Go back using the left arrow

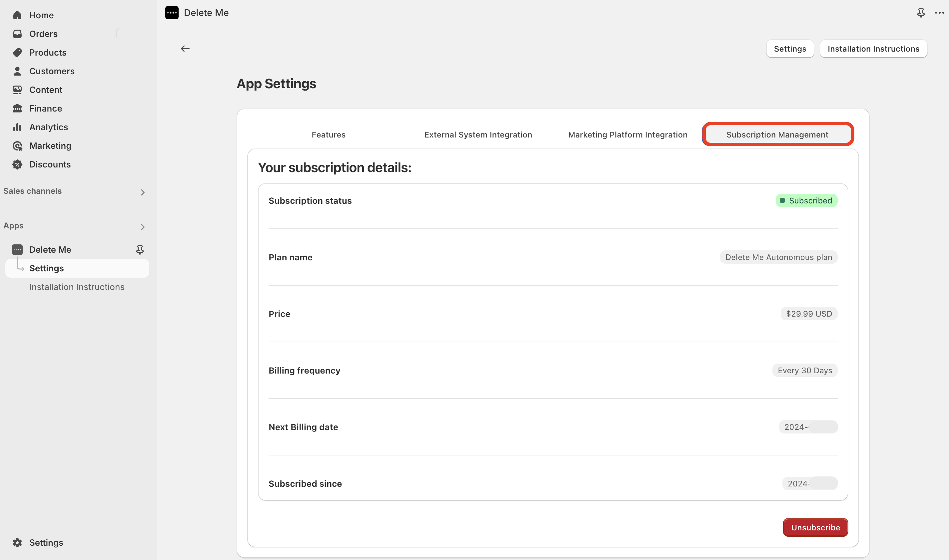pos(185,49)
